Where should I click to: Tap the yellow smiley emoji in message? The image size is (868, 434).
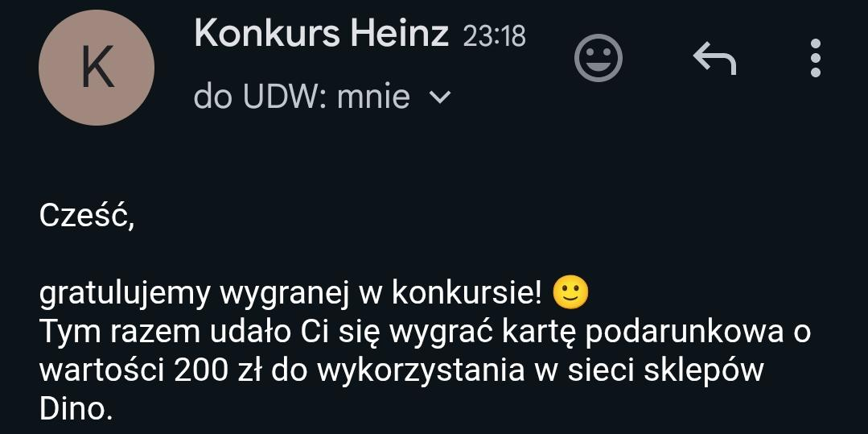(570, 294)
